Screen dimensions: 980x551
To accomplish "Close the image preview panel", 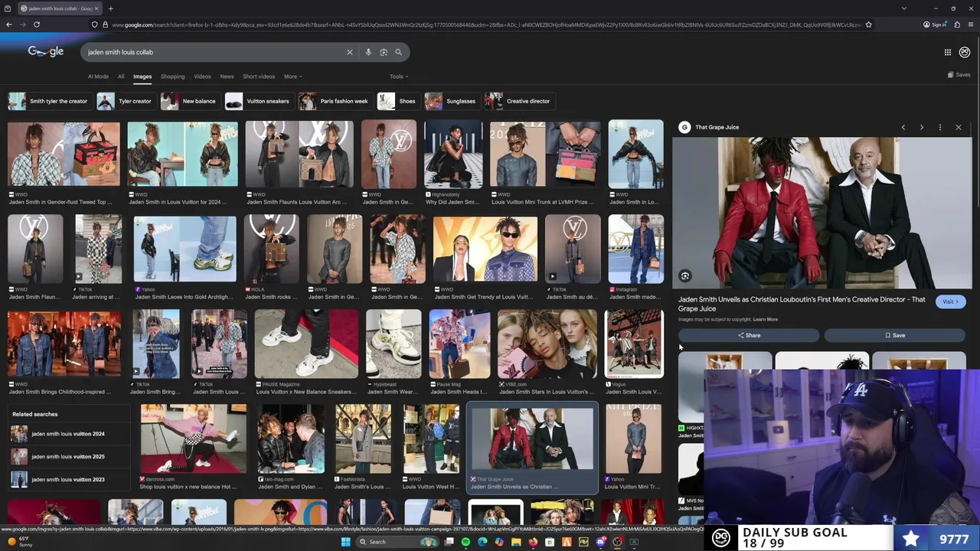I will (959, 127).
